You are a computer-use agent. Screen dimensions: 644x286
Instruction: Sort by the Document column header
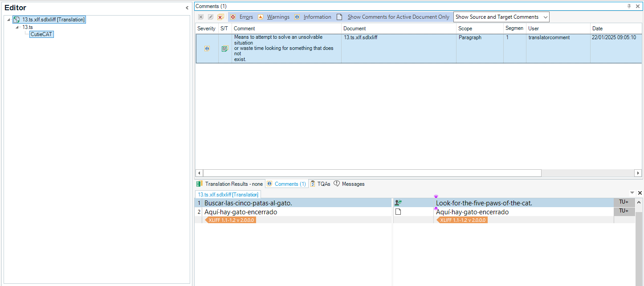(399, 29)
